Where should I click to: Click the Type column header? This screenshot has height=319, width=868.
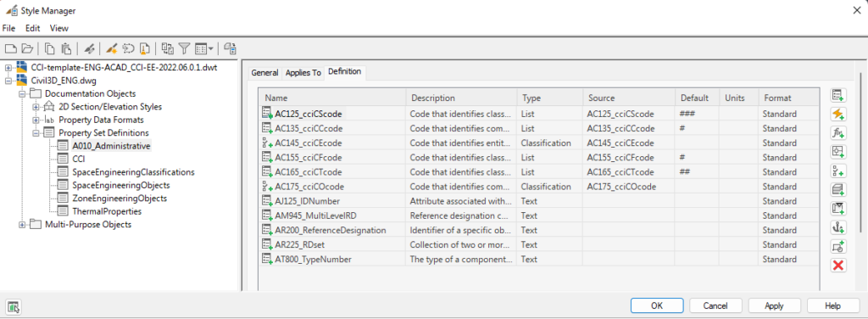[549, 98]
